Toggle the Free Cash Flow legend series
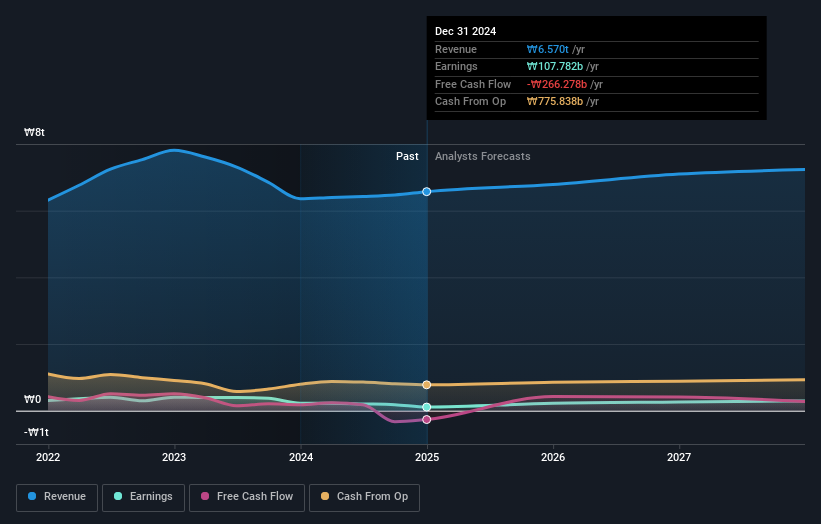The width and height of the screenshot is (821, 524). click(x=247, y=497)
